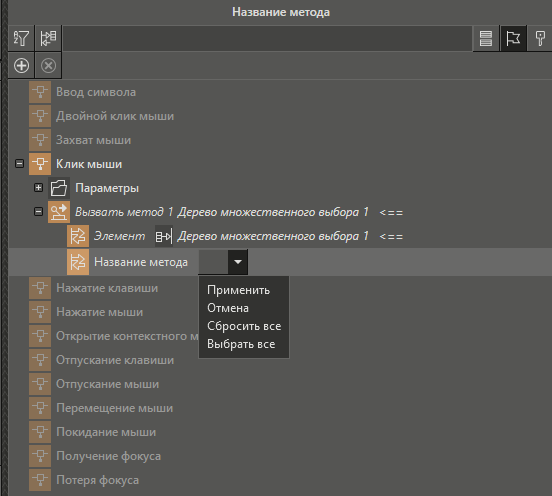The image size is (552, 496).
Task: Collapse the Клик мыши tree node
Action: coord(19,164)
